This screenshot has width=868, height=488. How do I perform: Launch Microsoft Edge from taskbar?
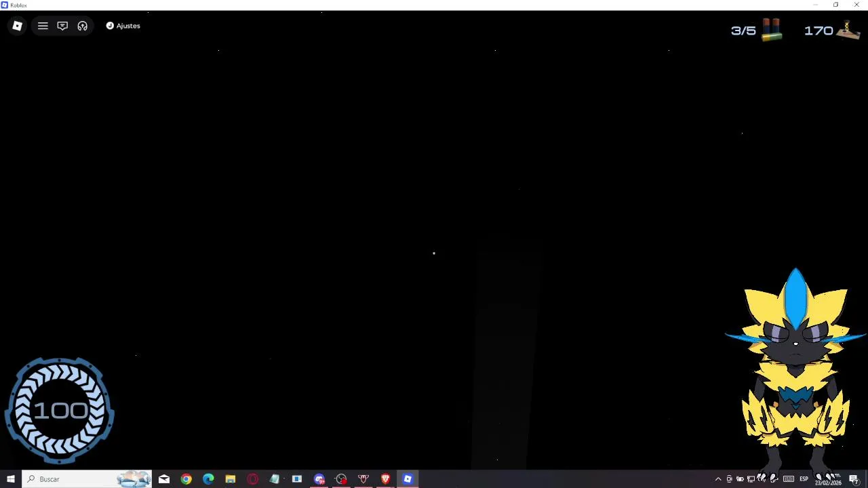[208, 479]
